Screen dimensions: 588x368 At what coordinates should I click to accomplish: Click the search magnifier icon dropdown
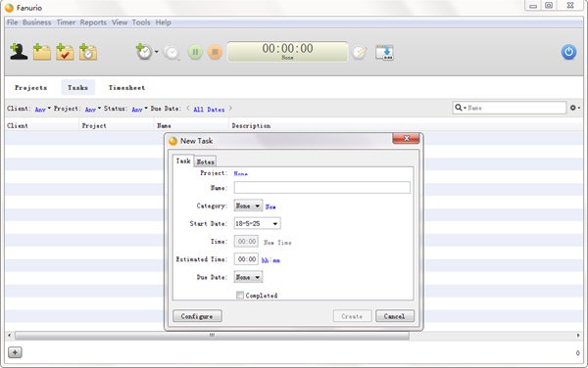coord(461,108)
